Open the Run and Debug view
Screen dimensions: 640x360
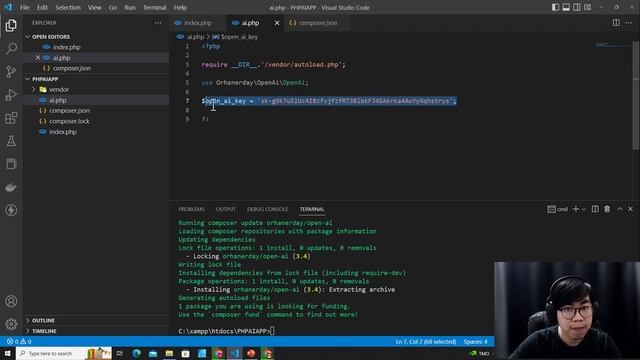(x=11, y=95)
